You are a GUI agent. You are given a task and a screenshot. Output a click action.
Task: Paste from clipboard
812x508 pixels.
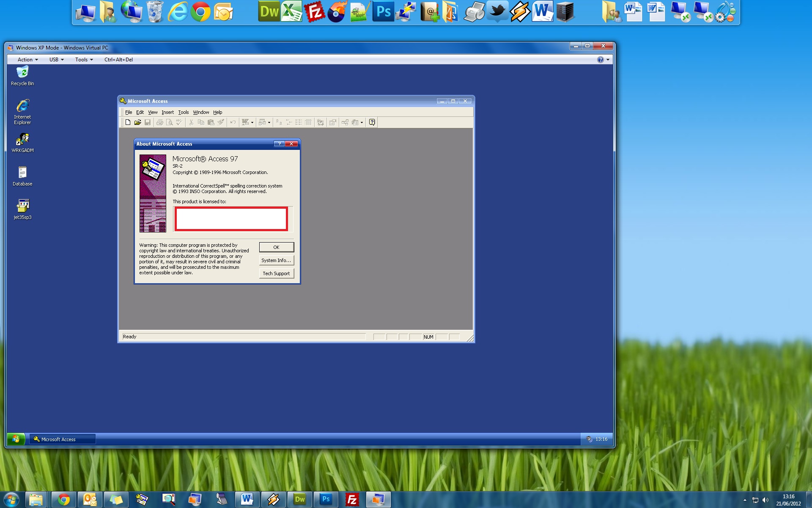(211, 122)
